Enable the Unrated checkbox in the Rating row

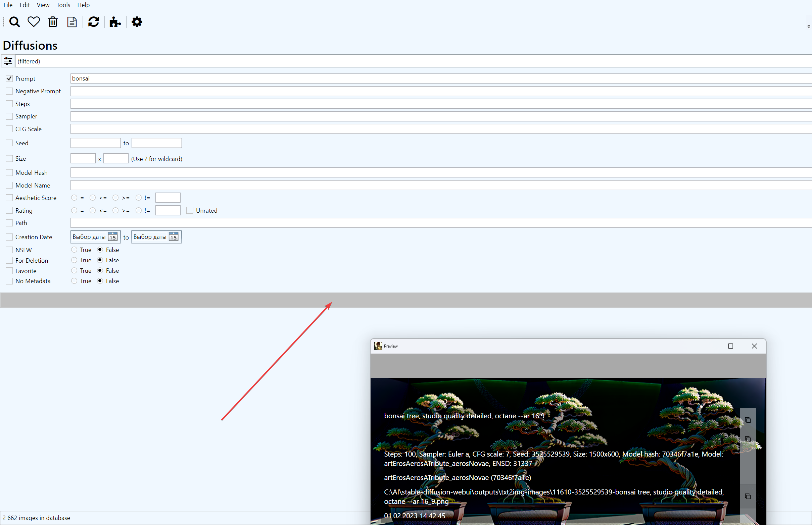(x=190, y=210)
